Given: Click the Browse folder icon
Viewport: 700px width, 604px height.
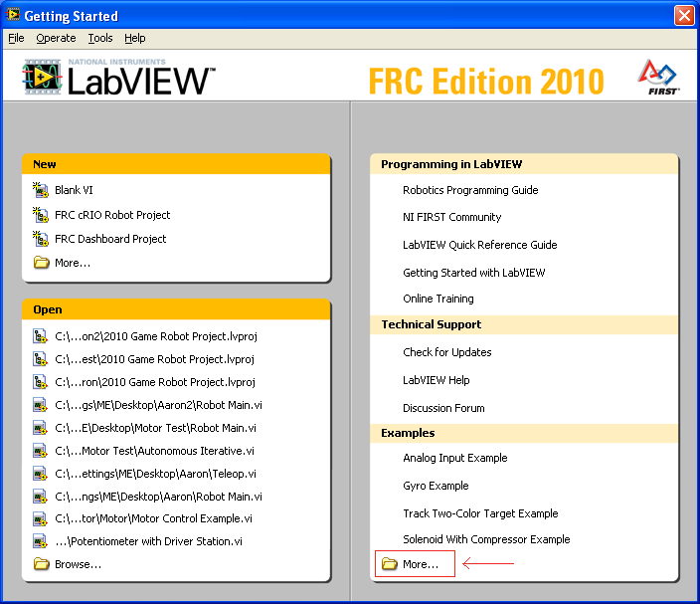Looking at the screenshot, I should [41, 564].
